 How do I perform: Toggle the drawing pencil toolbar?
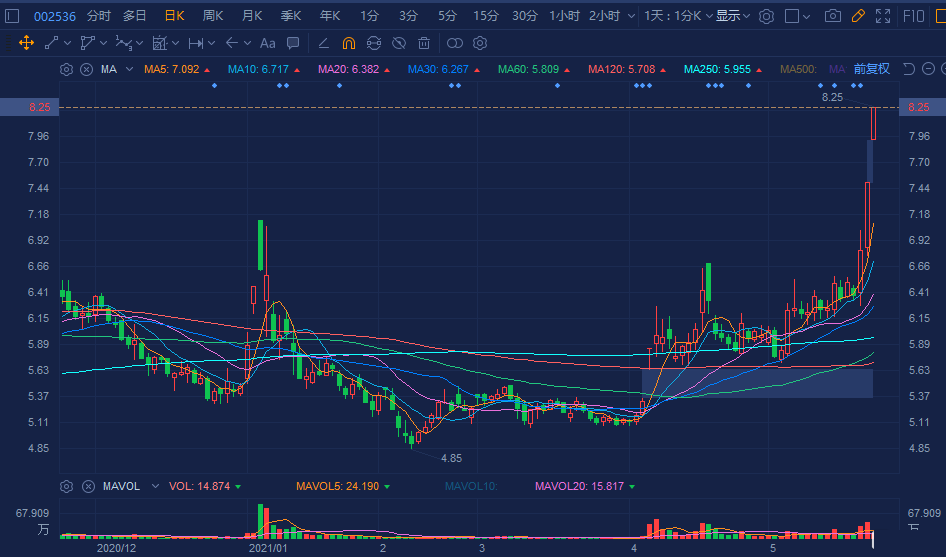[857, 16]
